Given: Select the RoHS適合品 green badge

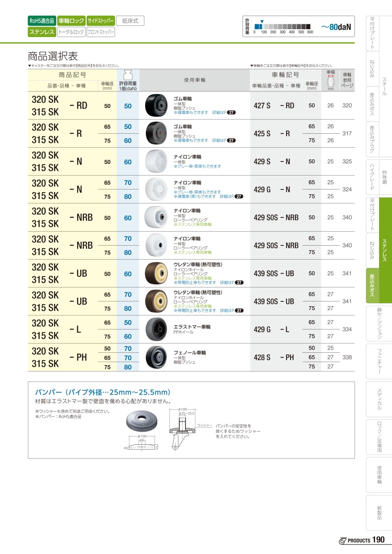Looking at the screenshot, I should pyautogui.click(x=42, y=20).
